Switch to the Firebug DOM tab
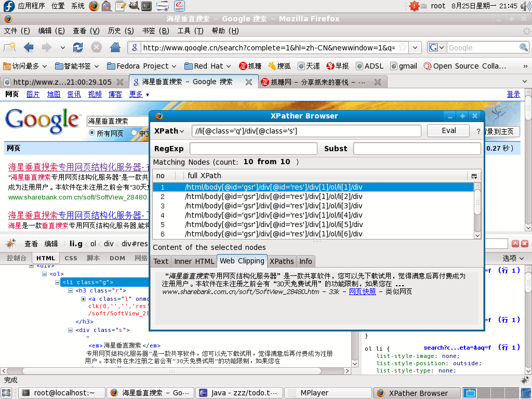The image size is (532, 399). tap(117, 258)
